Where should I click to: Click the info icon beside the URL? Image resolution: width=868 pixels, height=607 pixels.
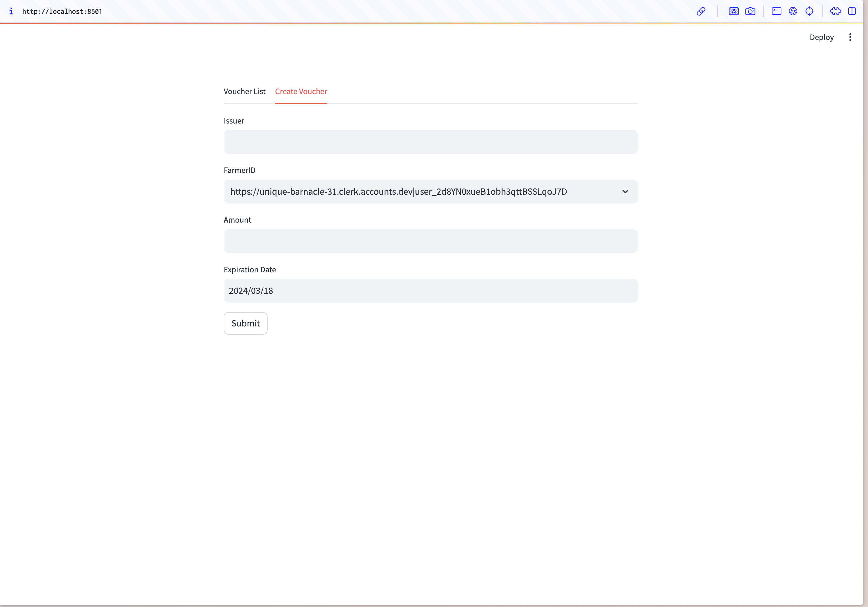[x=11, y=11]
